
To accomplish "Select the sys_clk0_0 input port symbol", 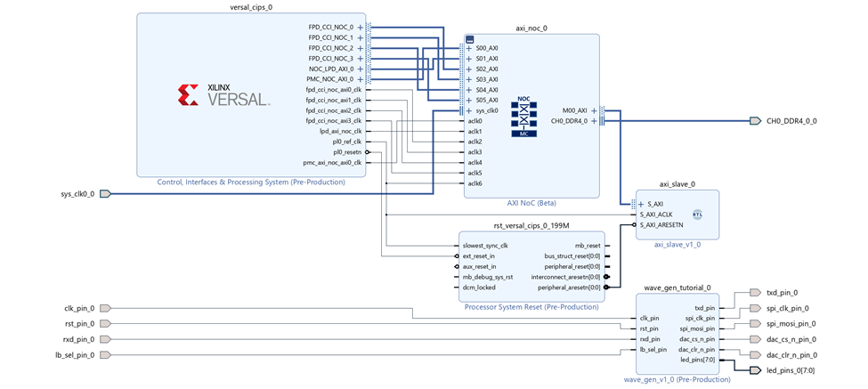I will [x=104, y=193].
